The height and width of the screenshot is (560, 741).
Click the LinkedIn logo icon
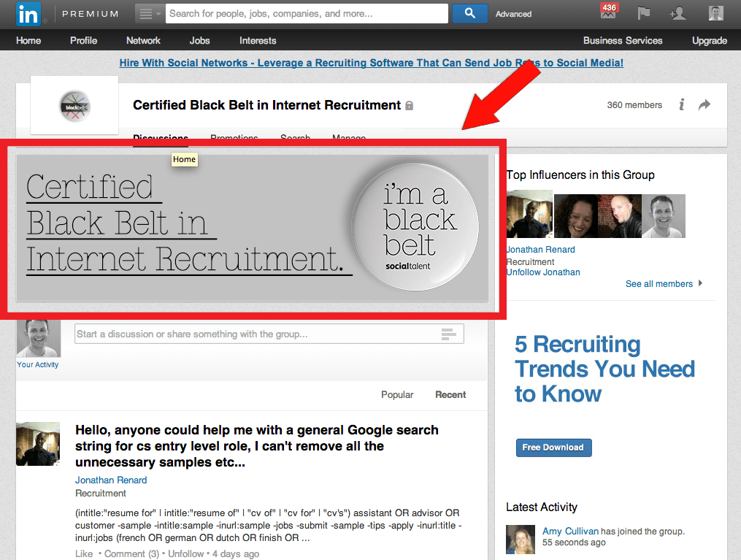28,14
